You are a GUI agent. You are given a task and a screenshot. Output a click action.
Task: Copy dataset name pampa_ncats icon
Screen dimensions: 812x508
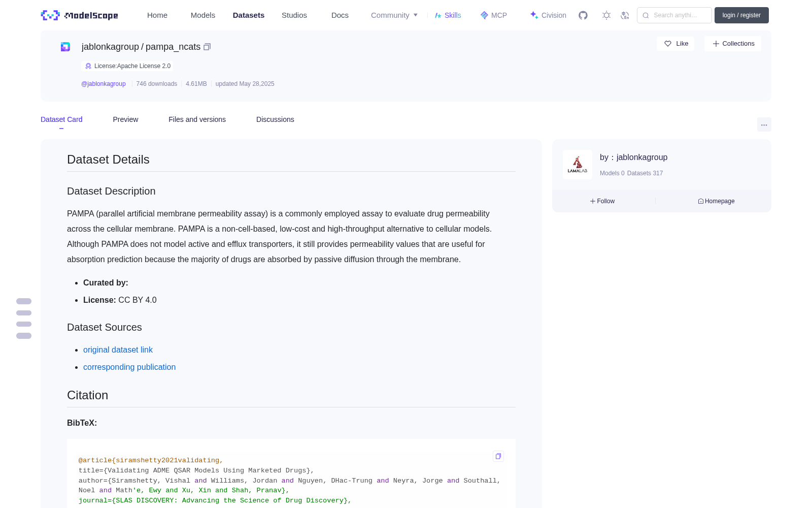coord(207,47)
